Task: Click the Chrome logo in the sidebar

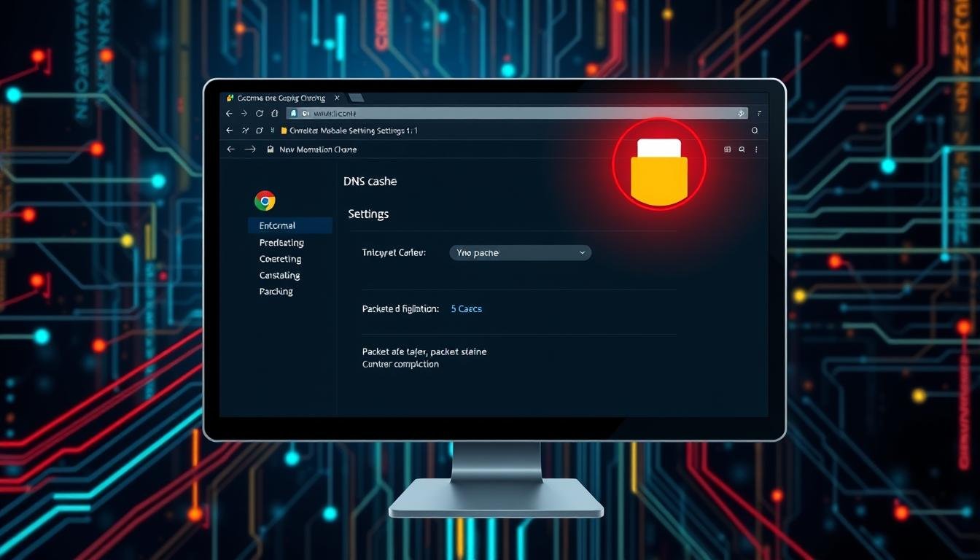Action: 265,201
